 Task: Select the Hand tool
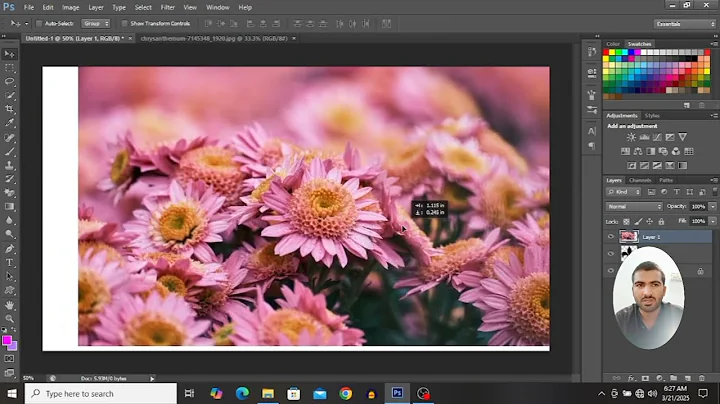click(9, 305)
